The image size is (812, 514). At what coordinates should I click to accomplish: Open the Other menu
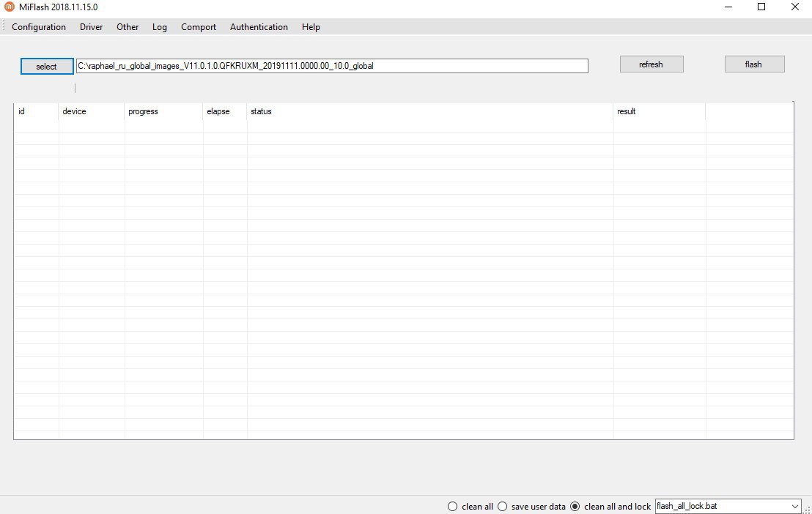128,27
